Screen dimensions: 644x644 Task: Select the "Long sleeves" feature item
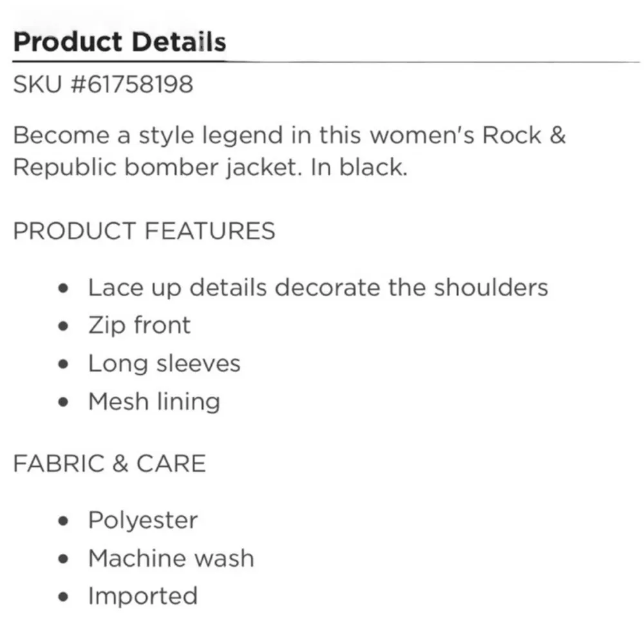pyautogui.click(x=164, y=363)
